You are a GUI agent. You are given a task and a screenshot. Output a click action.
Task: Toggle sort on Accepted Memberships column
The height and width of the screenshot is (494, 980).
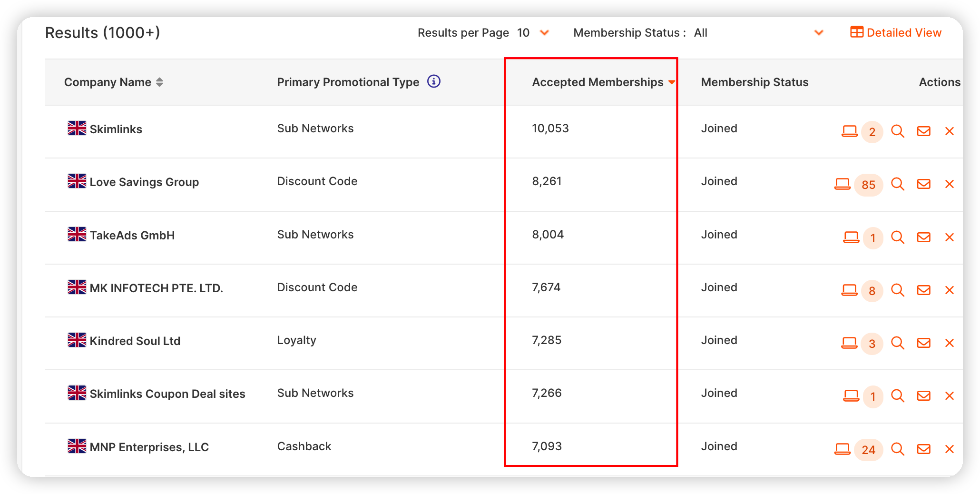pos(672,82)
